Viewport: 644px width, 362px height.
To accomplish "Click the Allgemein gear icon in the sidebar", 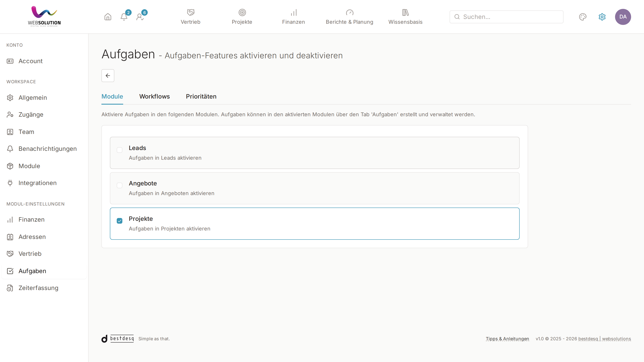I will [10, 98].
